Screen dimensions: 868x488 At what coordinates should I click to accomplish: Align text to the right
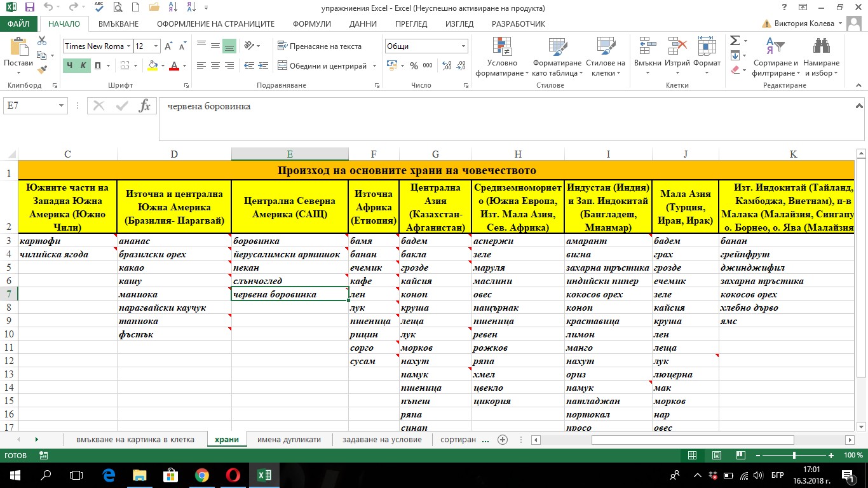coord(229,65)
